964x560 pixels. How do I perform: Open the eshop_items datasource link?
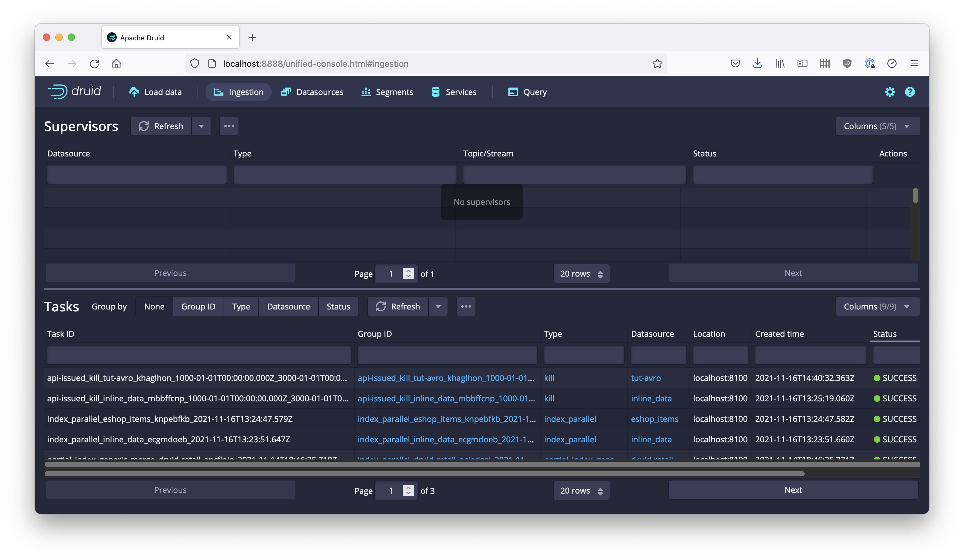[x=654, y=419]
